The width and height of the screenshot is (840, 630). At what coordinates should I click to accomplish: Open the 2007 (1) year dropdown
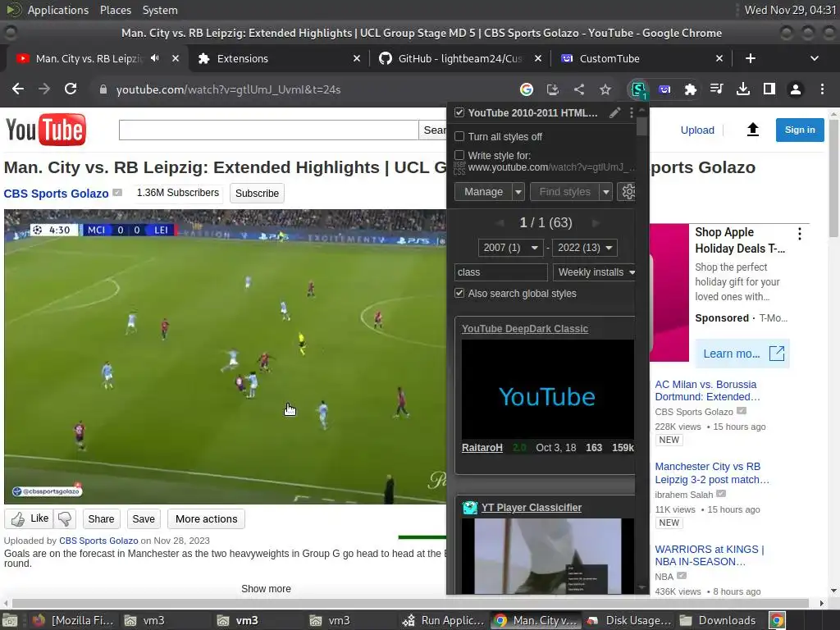[510, 248]
